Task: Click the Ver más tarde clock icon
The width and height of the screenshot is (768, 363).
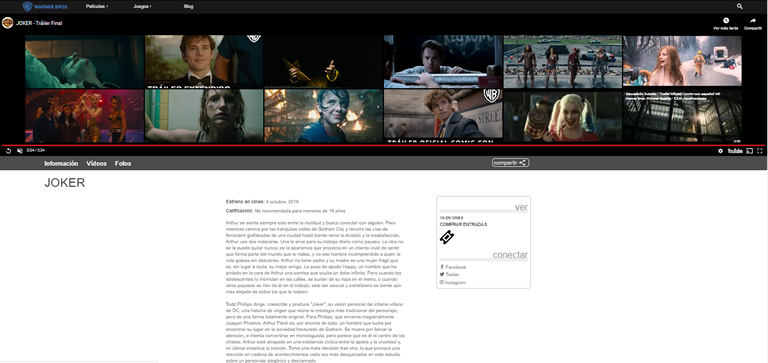Action: tap(726, 21)
